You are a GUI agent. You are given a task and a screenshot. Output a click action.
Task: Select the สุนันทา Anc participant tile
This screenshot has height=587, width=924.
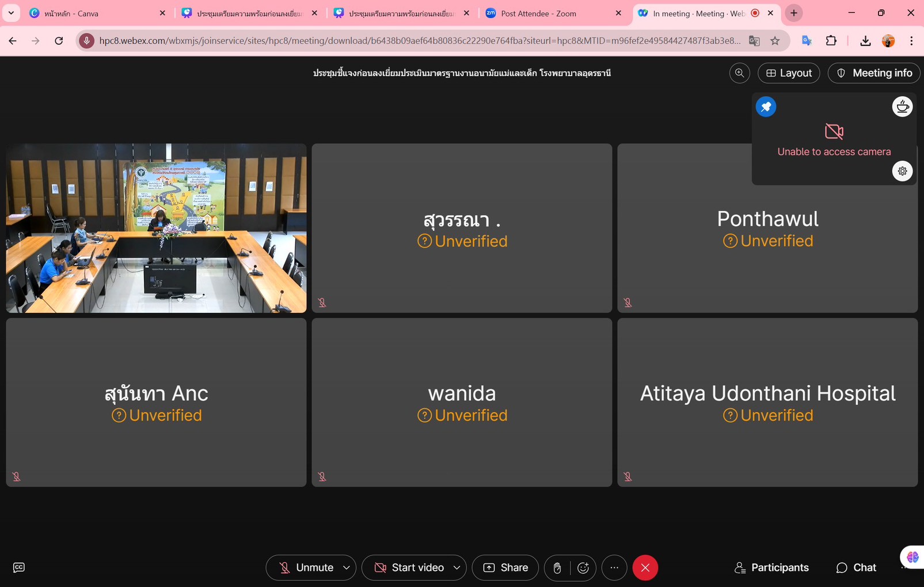pyautogui.click(x=156, y=403)
